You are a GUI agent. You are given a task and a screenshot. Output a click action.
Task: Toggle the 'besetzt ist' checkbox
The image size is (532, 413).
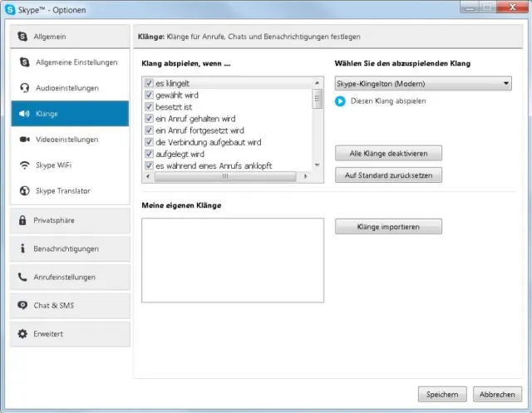[x=149, y=107]
